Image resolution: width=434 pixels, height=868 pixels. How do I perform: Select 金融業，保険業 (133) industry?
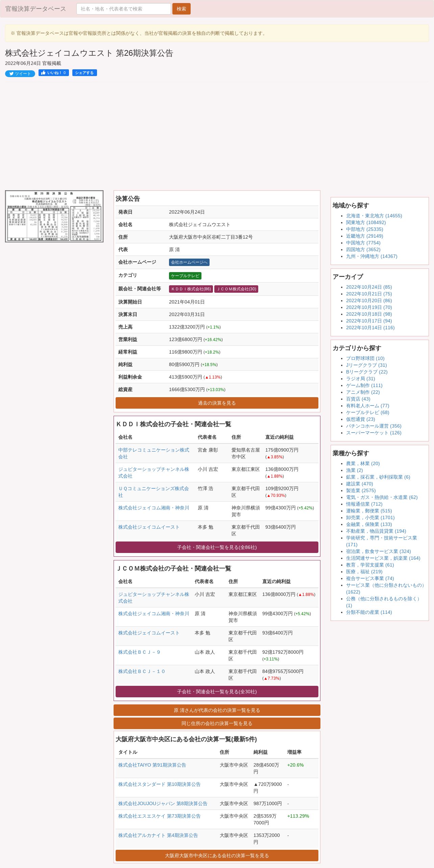tap(369, 524)
